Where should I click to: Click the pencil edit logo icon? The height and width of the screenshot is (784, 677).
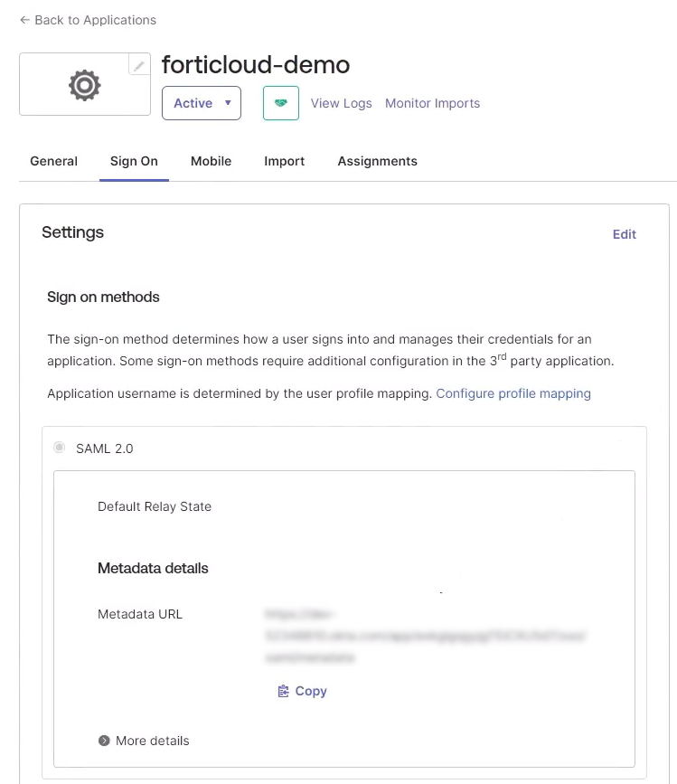click(x=138, y=66)
